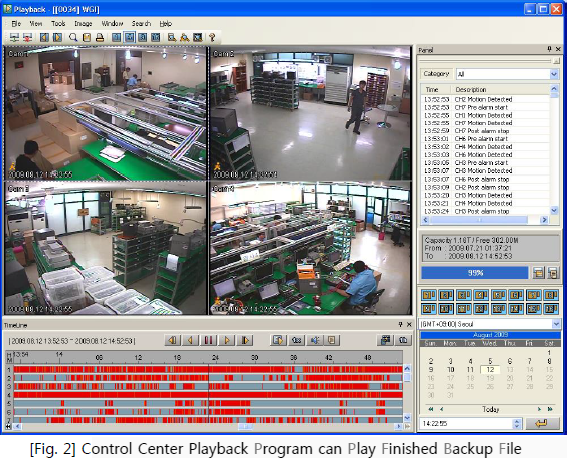Image resolution: width=567 pixels, height=458 pixels.
Task: Expand the GMT+09:00 Seoul timezone dropdown
Action: [556, 324]
